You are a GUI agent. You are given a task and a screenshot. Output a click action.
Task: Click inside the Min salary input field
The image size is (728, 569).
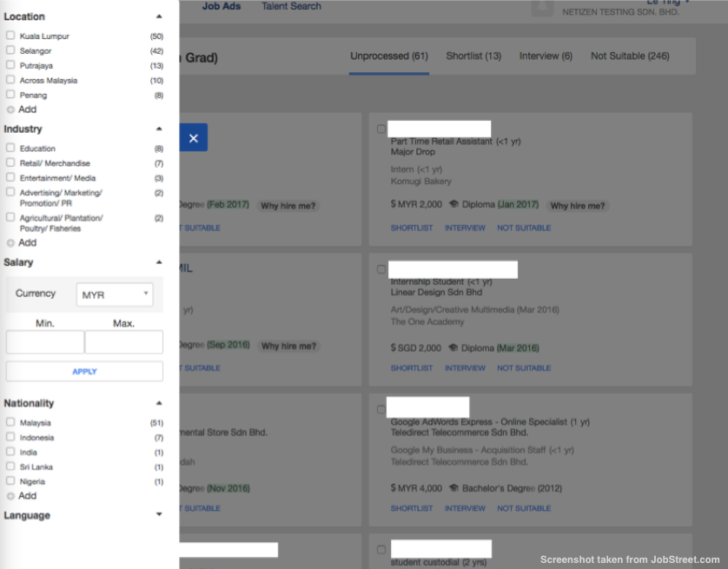point(44,341)
